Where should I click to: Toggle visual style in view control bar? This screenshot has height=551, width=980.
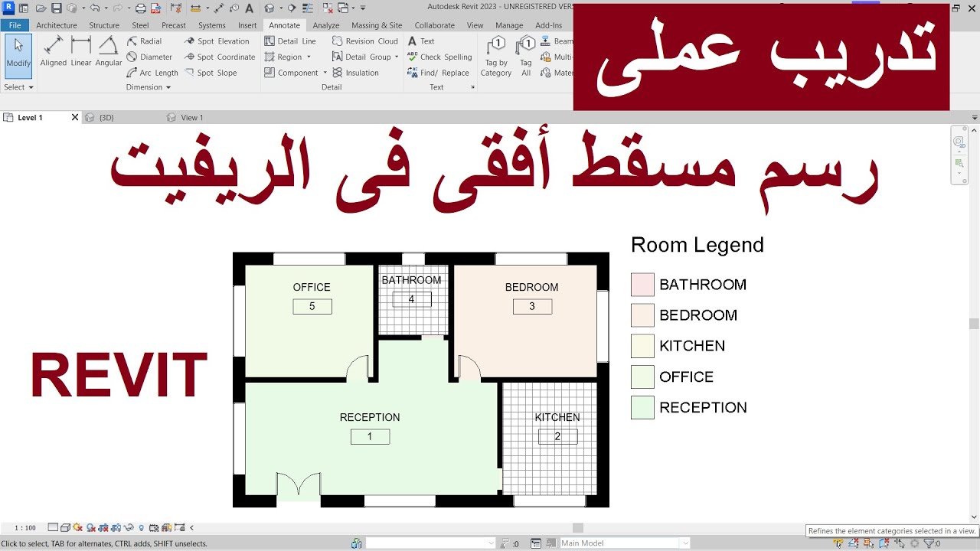(x=65, y=527)
